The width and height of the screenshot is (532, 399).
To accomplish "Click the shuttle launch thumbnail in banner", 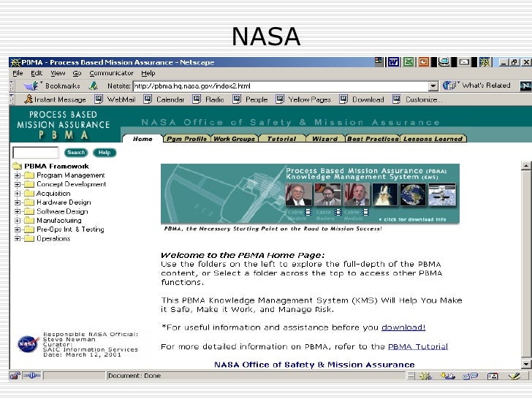I will click(384, 194).
